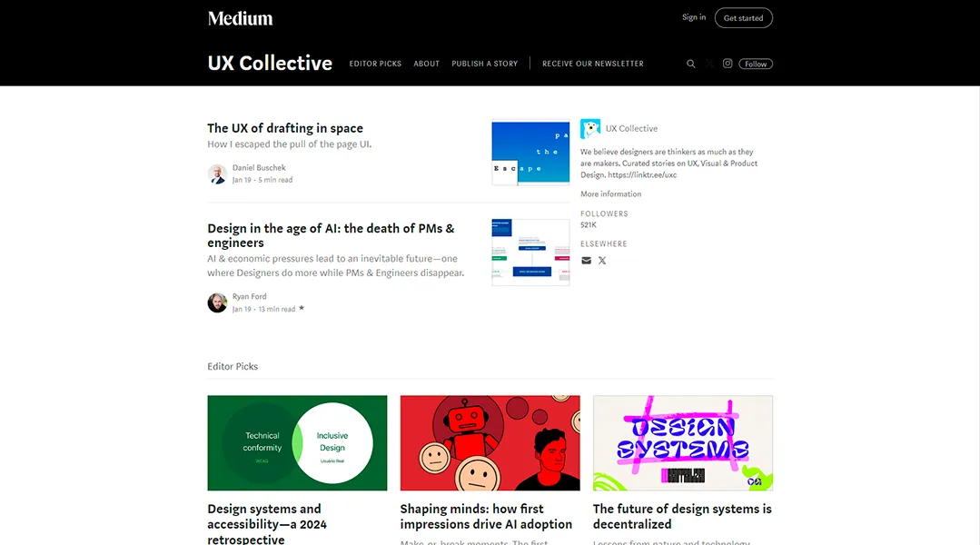Click More information link
Viewport: 980px width, 545px height.
tap(610, 194)
